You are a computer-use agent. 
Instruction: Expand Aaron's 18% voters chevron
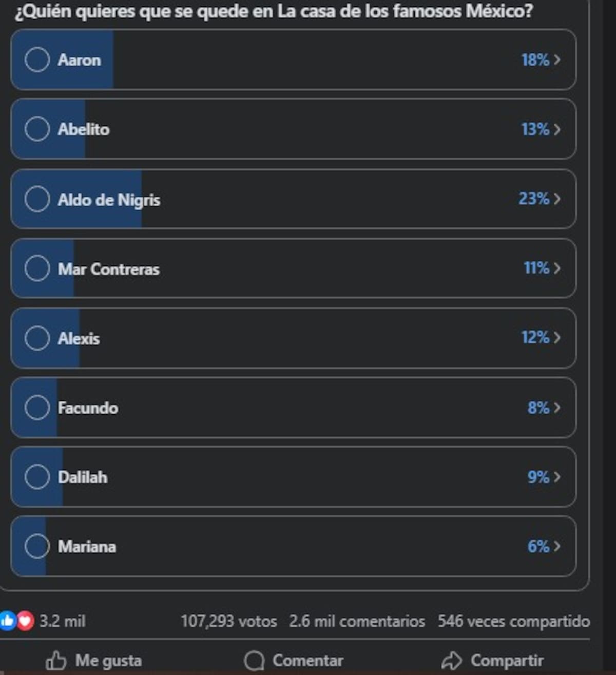pos(557,60)
